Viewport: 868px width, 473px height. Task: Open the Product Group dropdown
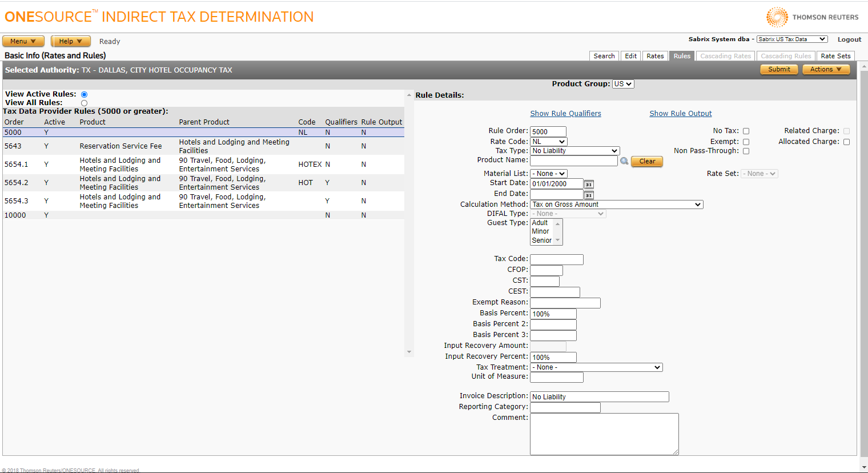coord(623,84)
